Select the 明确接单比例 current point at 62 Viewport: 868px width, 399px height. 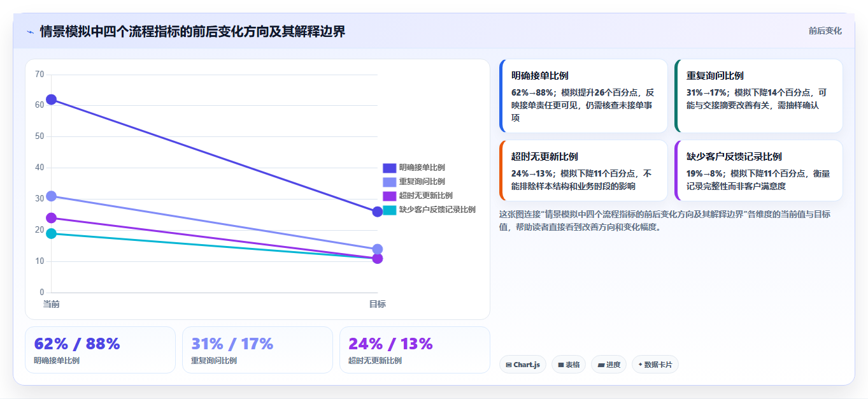coord(51,99)
